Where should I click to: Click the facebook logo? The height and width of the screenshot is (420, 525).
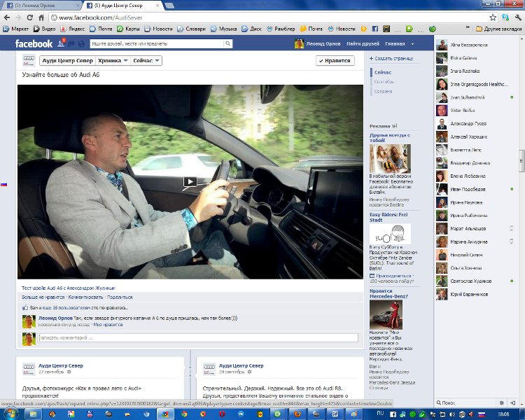[x=34, y=43]
